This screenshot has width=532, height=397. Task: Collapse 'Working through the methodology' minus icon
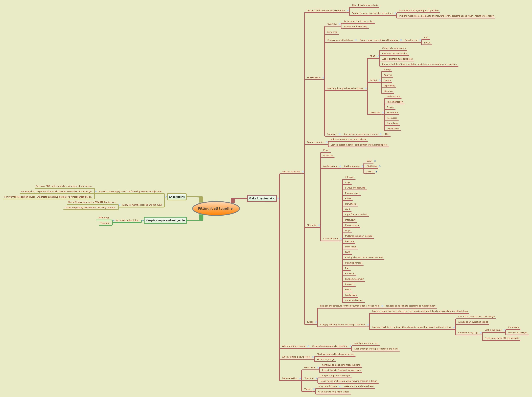366,88
